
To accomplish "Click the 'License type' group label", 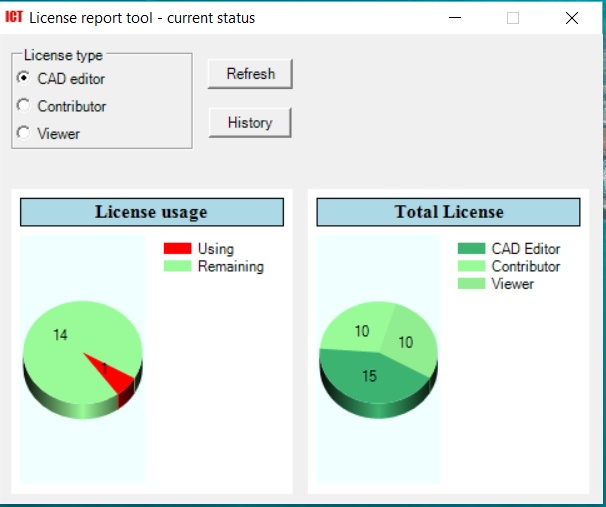I will pyautogui.click(x=63, y=55).
